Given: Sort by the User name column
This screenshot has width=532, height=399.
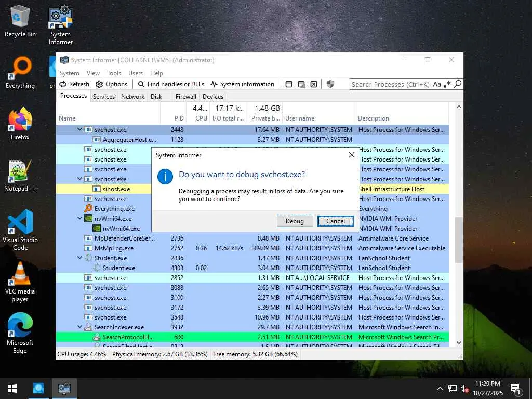Looking at the screenshot, I should [x=318, y=118].
